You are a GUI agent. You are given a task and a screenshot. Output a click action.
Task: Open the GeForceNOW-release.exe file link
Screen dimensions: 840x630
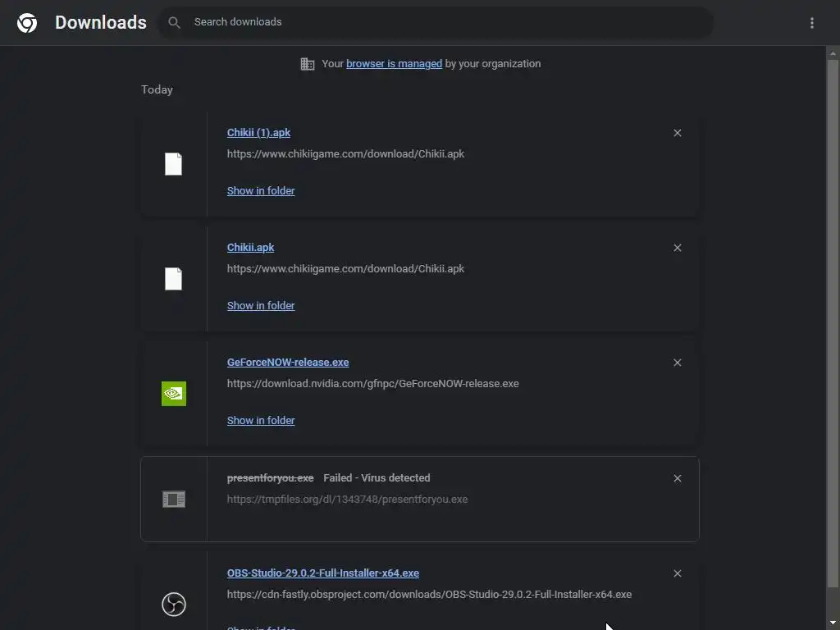[x=288, y=362]
